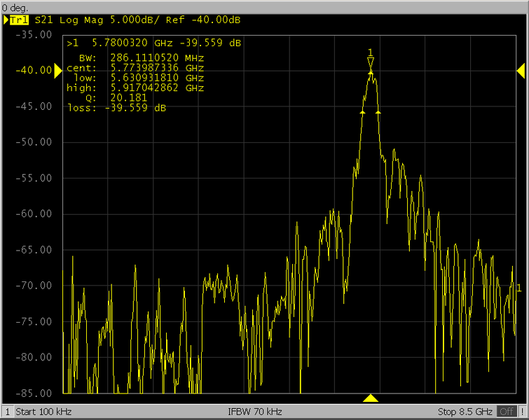Click the 0 deg. title bar
The width and height of the screenshot is (529, 420).
[x=14, y=6]
